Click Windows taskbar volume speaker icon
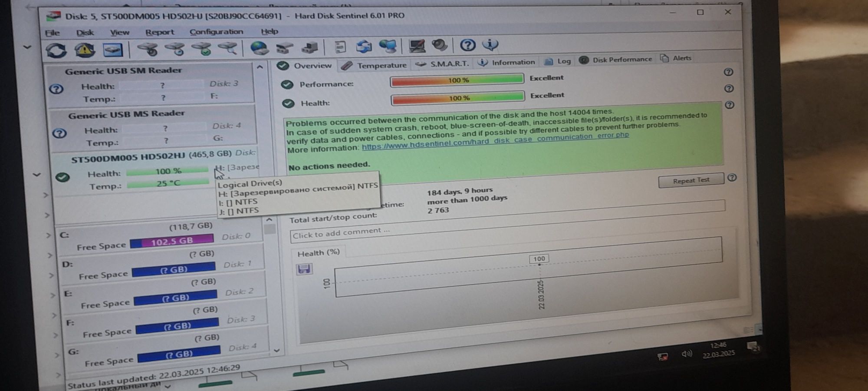 687,354
